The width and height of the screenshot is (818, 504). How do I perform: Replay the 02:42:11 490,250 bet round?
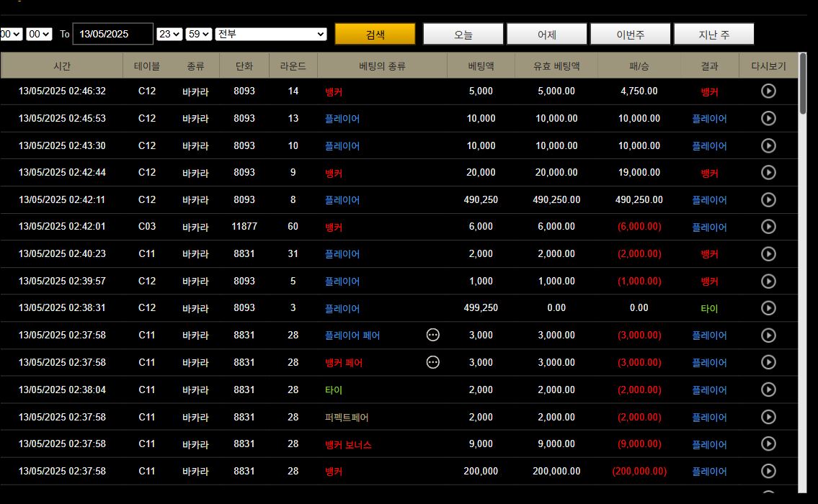(768, 199)
